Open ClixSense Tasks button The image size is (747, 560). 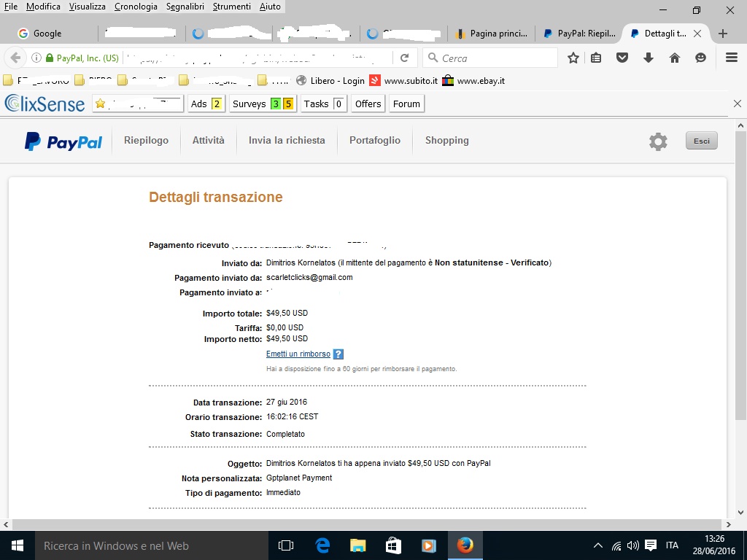click(x=323, y=104)
